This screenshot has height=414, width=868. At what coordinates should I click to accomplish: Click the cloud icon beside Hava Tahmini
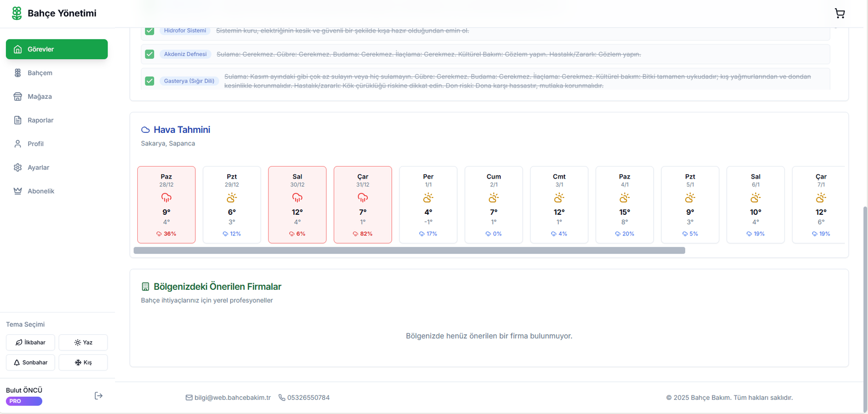point(145,130)
